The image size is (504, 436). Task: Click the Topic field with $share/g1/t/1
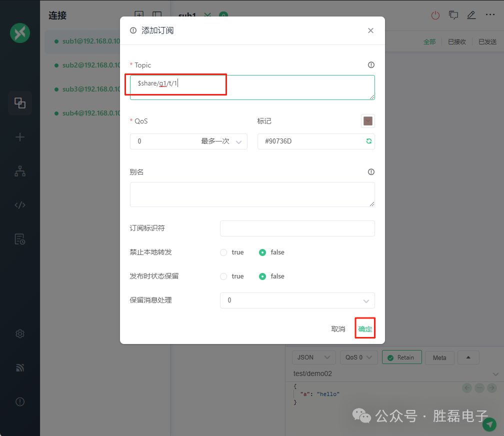[252, 87]
